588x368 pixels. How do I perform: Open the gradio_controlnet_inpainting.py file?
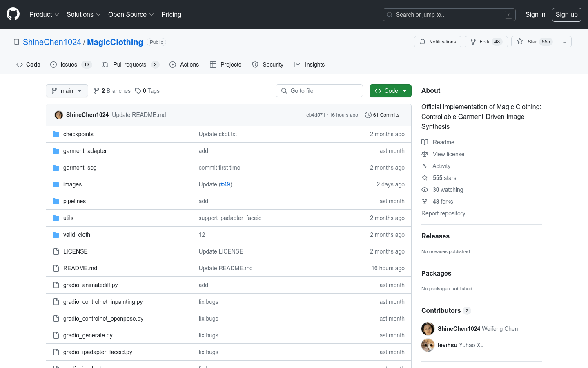point(103,302)
